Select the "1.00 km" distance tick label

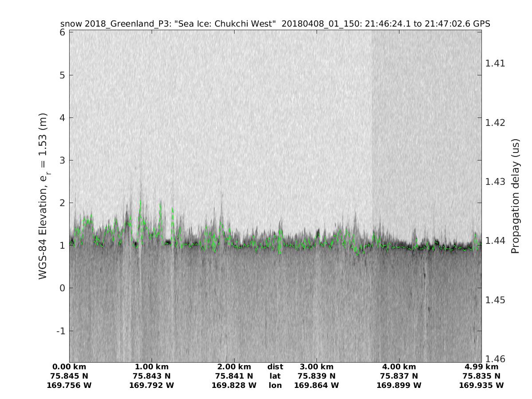pyautogui.click(x=152, y=367)
